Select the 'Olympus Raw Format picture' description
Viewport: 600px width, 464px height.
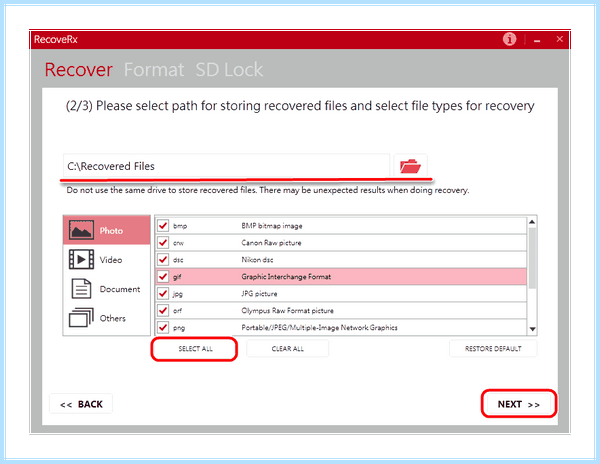pos(287,311)
